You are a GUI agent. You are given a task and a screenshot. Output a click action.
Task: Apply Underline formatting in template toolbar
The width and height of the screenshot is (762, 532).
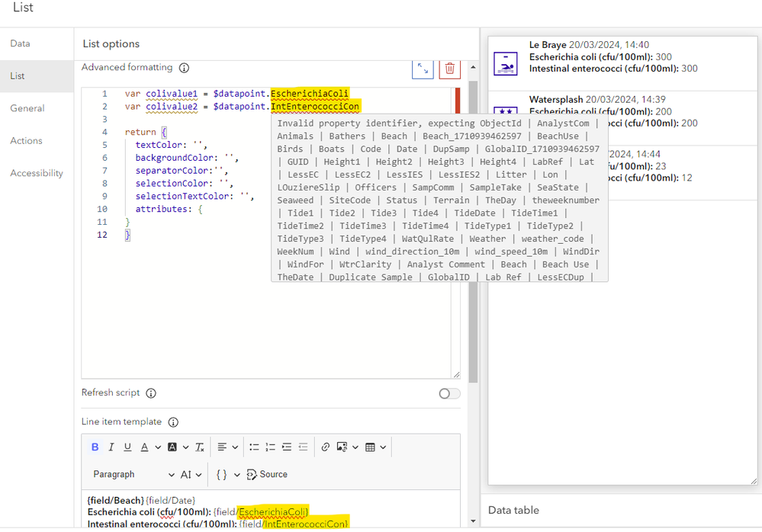pos(127,447)
